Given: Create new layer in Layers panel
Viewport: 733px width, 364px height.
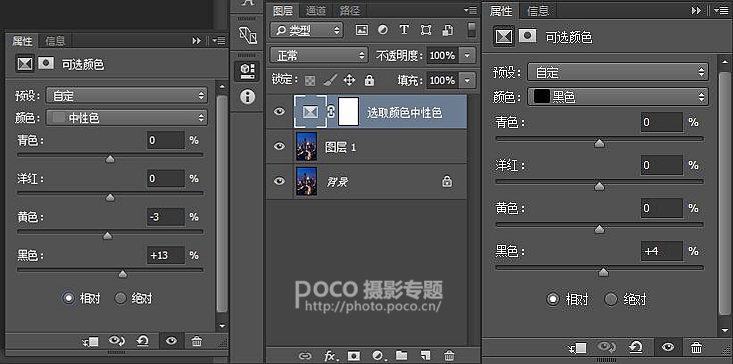Looking at the screenshot, I should point(425,356).
